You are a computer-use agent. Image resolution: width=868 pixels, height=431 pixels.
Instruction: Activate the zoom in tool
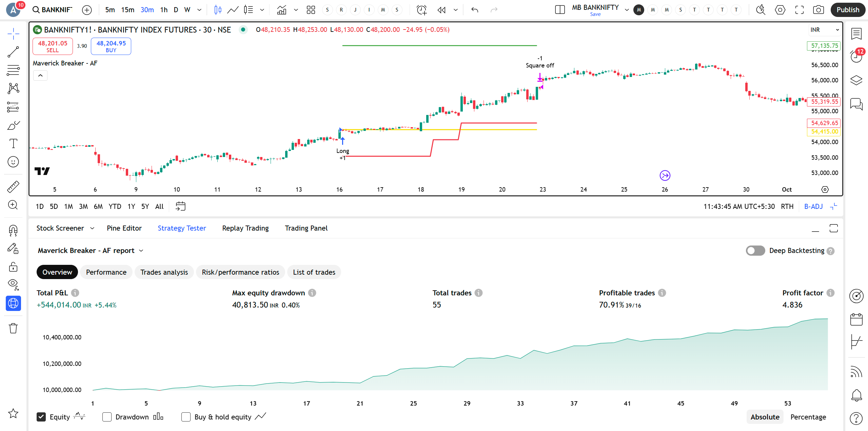pyautogui.click(x=13, y=205)
